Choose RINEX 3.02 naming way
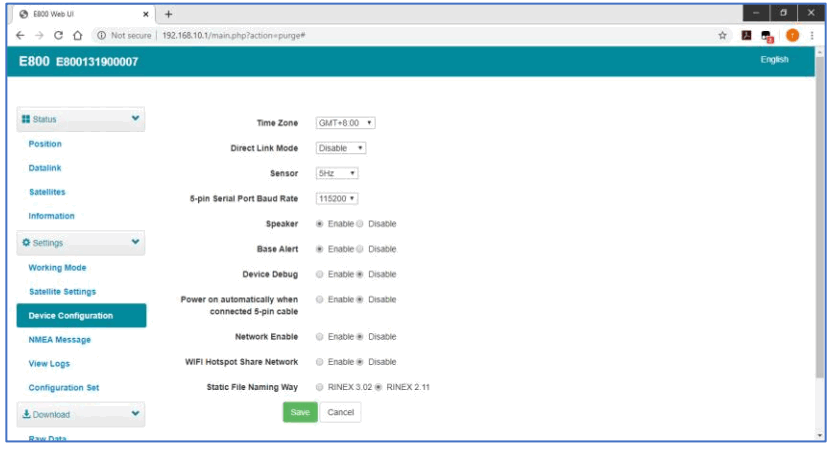The width and height of the screenshot is (831, 450). (x=320, y=387)
